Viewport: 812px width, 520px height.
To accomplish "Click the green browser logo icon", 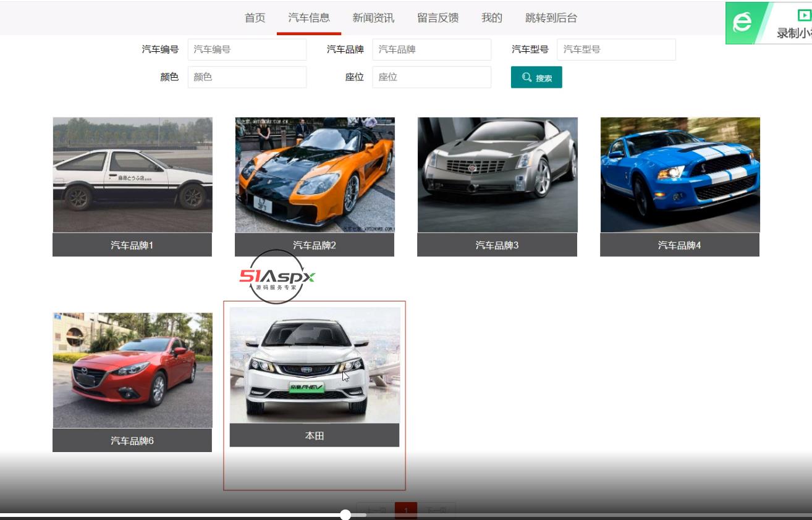I will (742, 23).
